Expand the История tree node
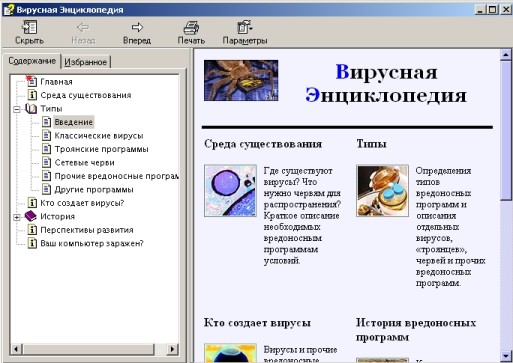This screenshot has height=363, width=513. point(17,217)
